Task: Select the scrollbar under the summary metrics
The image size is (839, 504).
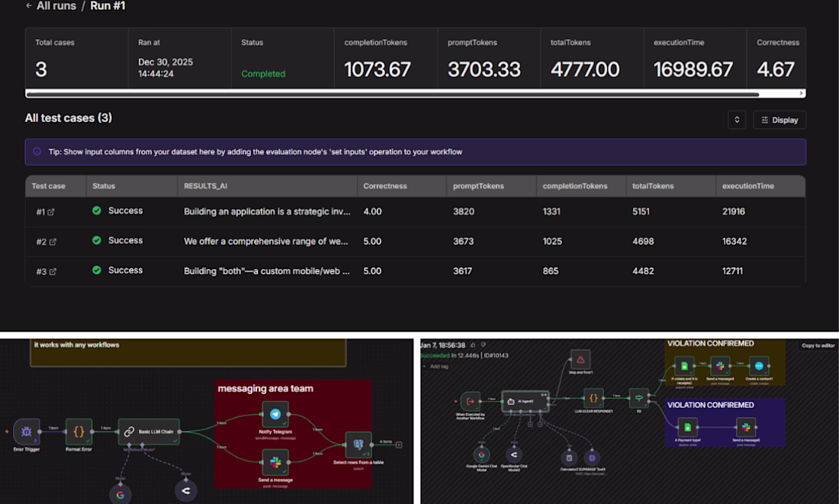Action: 392,94
